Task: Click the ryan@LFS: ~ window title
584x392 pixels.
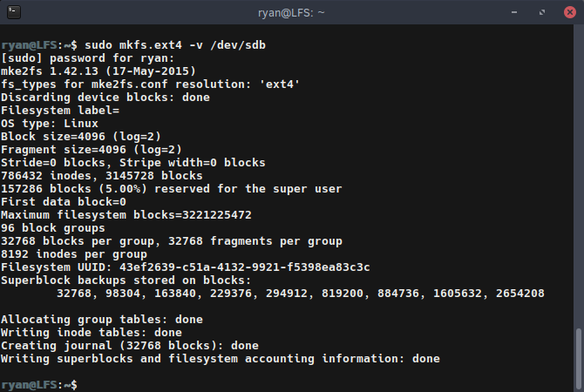Action: click(292, 13)
